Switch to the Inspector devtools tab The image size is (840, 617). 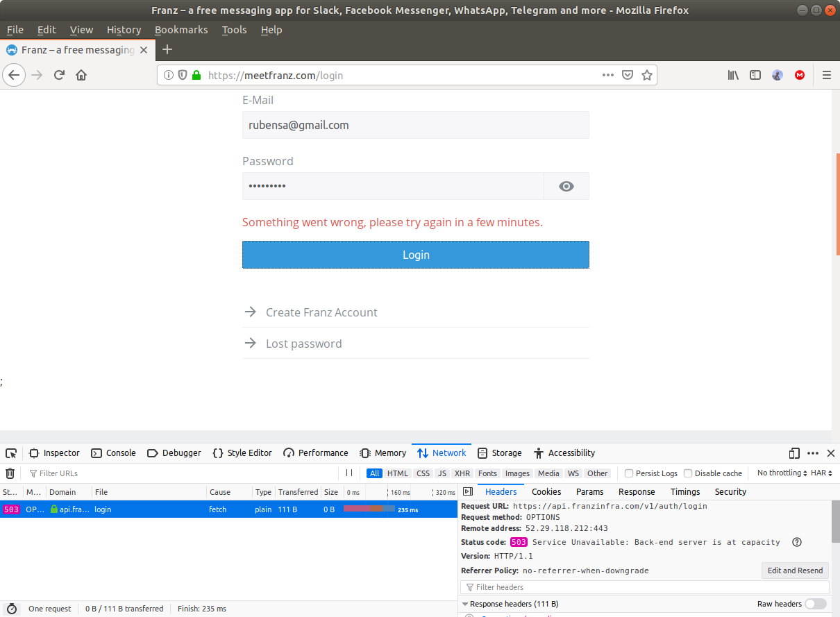coord(54,453)
